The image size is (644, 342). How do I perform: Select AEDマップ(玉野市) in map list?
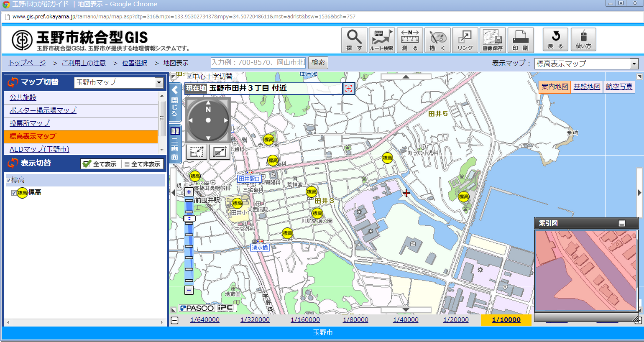[x=39, y=149]
